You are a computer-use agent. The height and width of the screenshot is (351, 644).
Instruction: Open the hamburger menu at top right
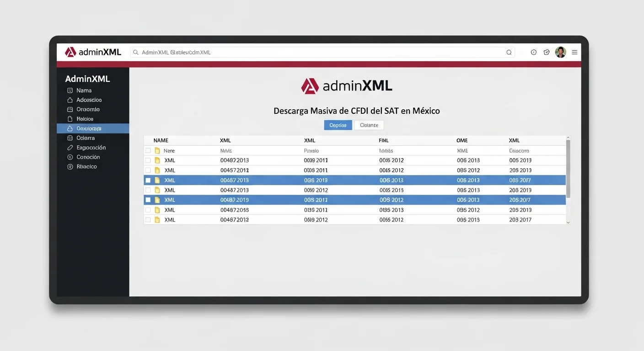(x=574, y=52)
